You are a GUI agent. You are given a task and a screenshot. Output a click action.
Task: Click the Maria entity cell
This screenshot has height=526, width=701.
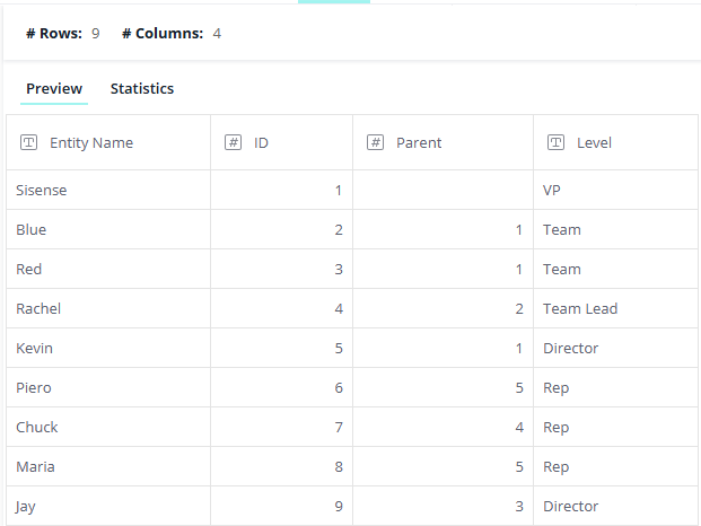click(x=35, y=467)
